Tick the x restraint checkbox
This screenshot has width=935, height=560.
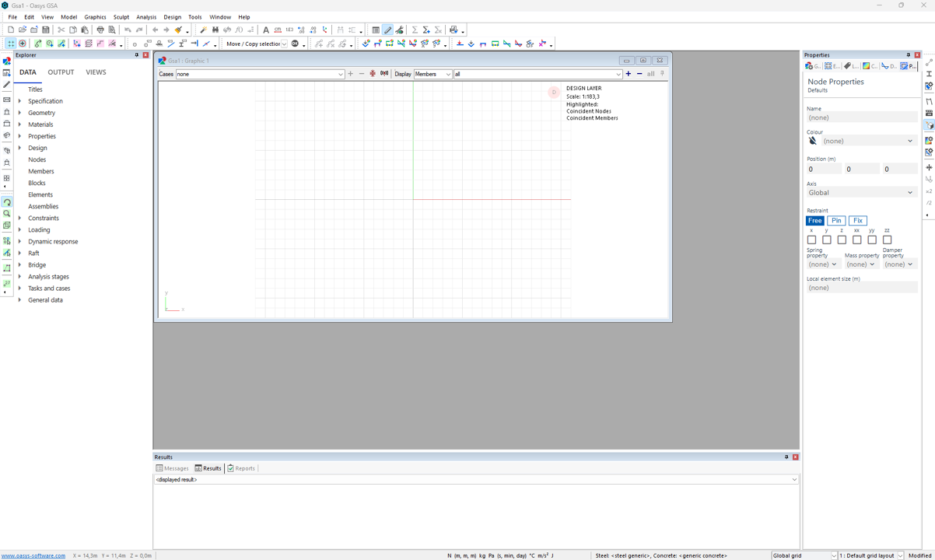pyautogui.click(x=811, y=240)
